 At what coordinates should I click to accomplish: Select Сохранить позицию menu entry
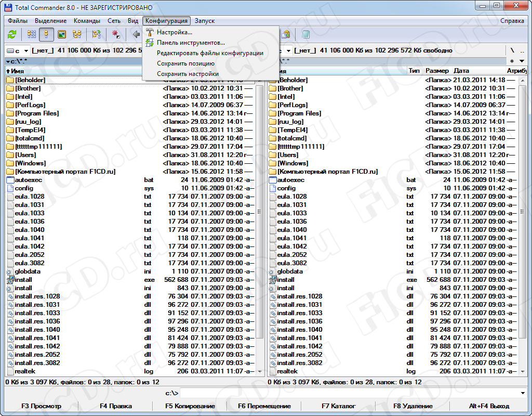click(210, 63)
